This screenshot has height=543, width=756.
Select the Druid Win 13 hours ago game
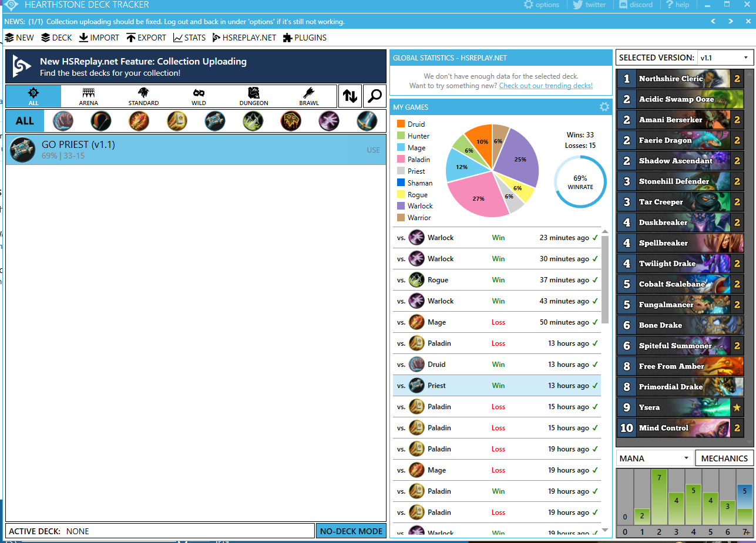point(497,365)
